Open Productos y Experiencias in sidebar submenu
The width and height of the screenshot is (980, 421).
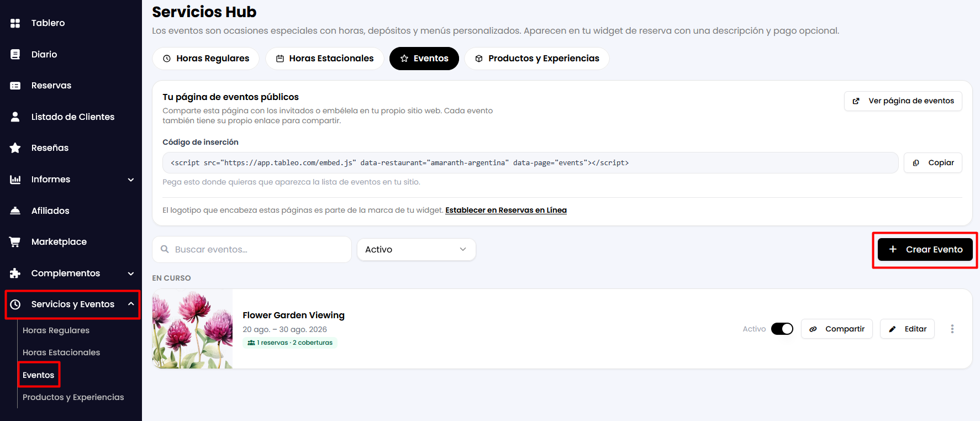pyautogui.click(x=73, y=397)
